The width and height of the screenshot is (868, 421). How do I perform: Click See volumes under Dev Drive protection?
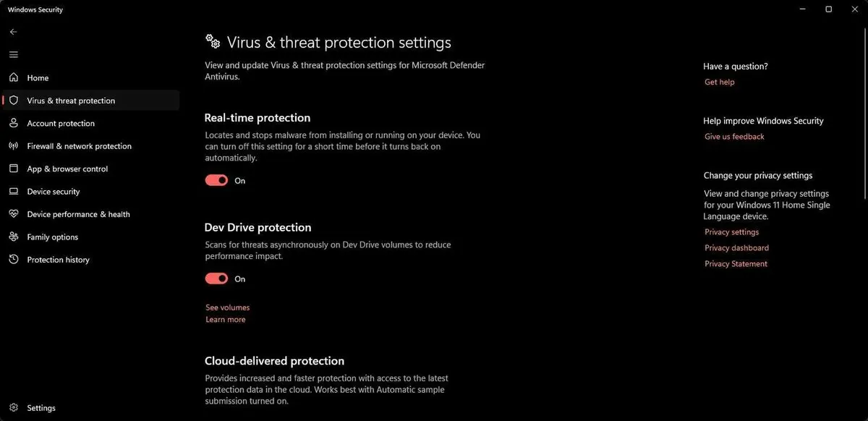[227, 307]
